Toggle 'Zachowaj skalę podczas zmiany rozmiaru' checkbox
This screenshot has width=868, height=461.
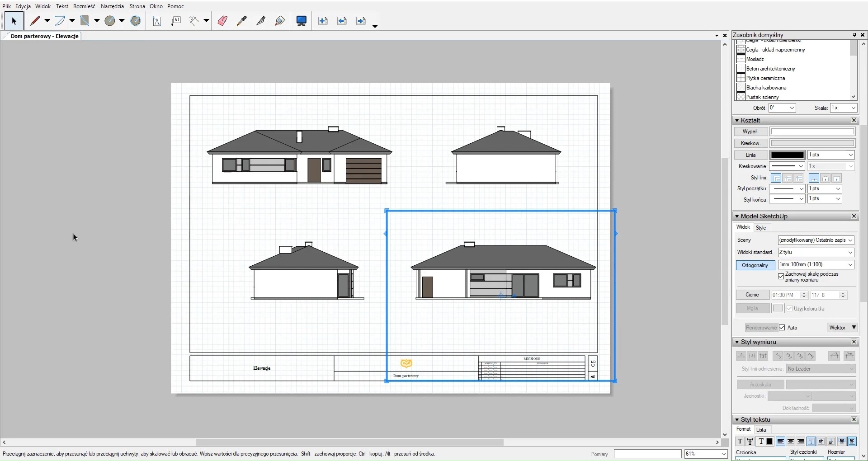(781, 276)
